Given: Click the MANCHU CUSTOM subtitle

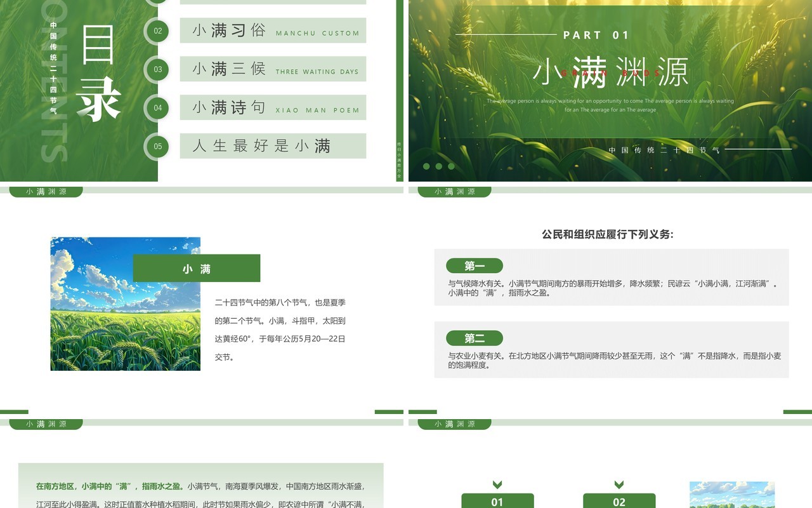Looking at the screenshot, I should point(317,33).
